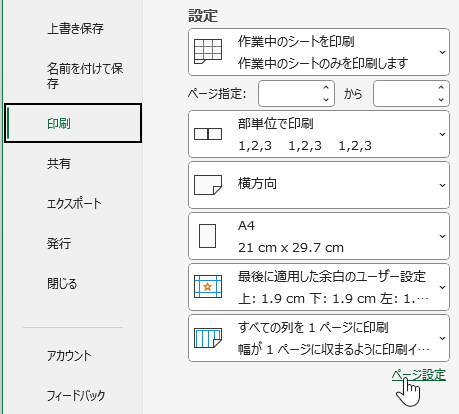
Task: Click the collated pages icon
Action: (x=208, y=134)
